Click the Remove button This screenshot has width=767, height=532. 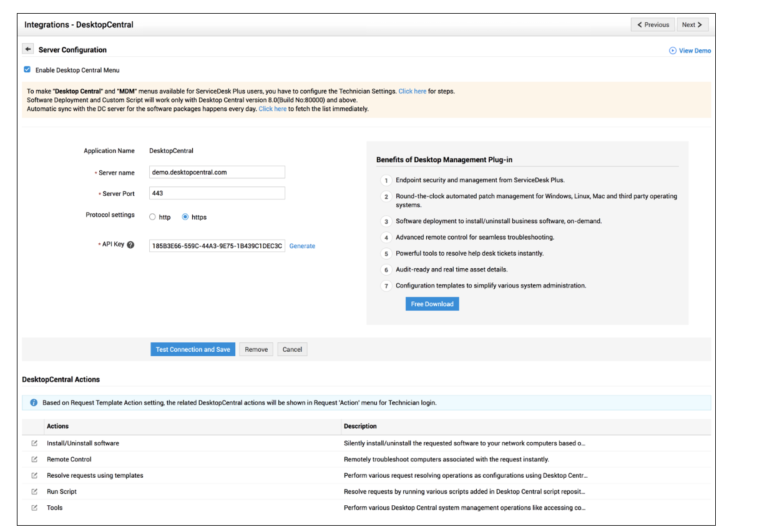coord(256,349)
